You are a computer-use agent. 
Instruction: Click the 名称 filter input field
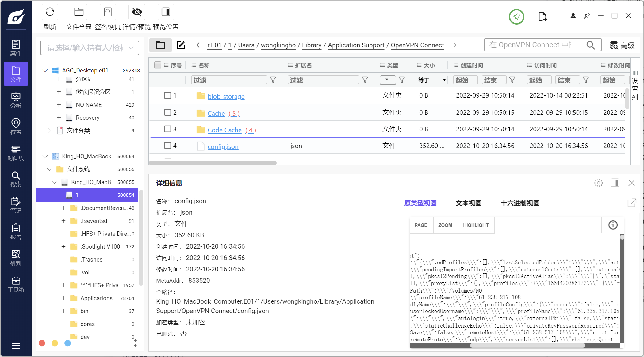click(x=229, y=80)
